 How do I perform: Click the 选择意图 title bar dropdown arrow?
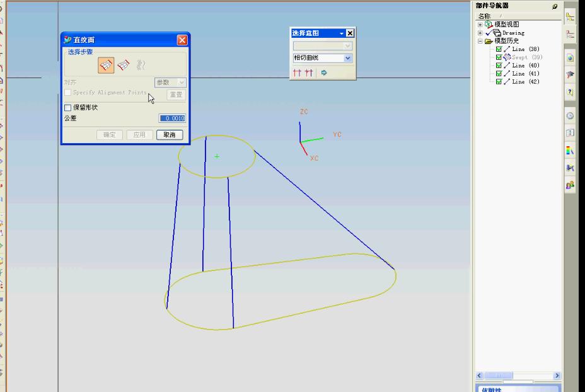tap(342, 33)
